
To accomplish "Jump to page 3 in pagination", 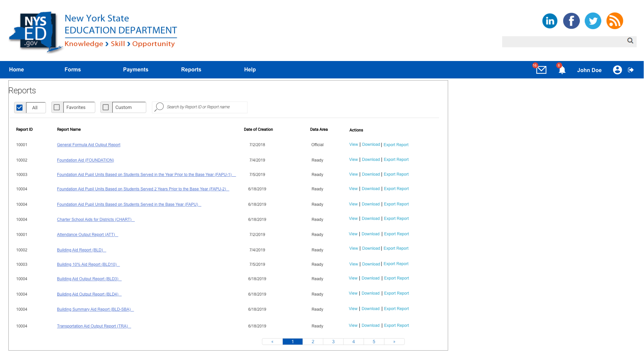I will pos(333,342).
